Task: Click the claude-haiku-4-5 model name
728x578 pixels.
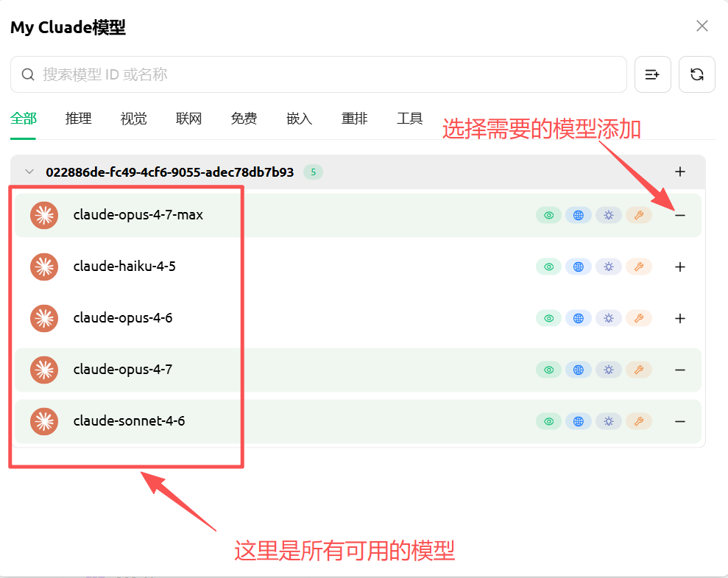Action: [124, 267]
